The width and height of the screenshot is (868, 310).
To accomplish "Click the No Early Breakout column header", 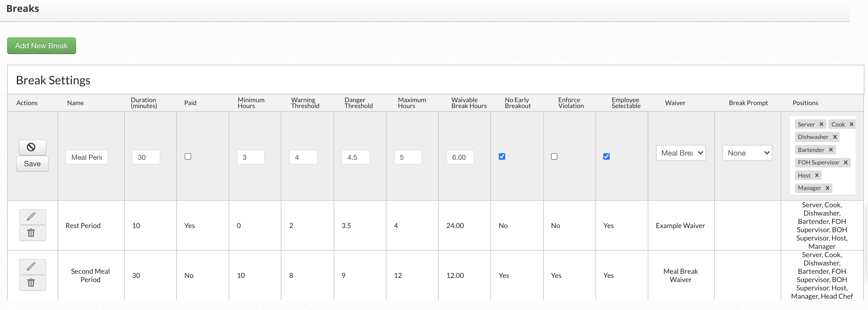I will coord(518,103).
